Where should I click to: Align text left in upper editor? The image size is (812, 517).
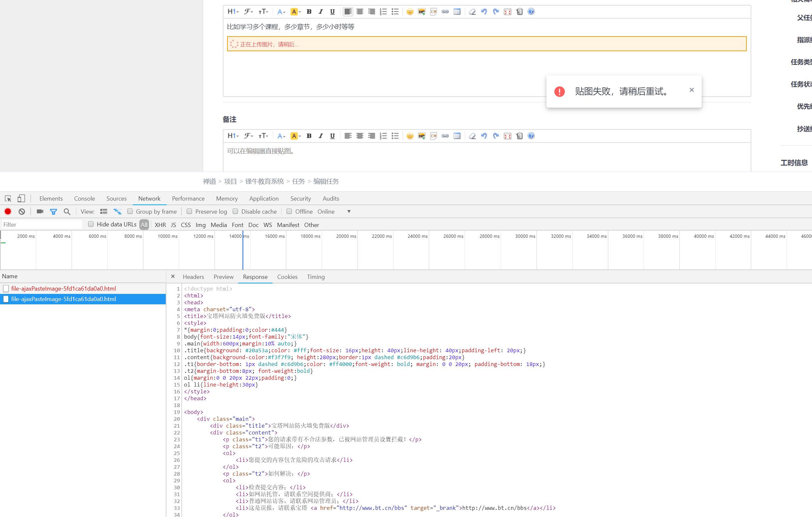pyautogui.click(x=348, y=12)
